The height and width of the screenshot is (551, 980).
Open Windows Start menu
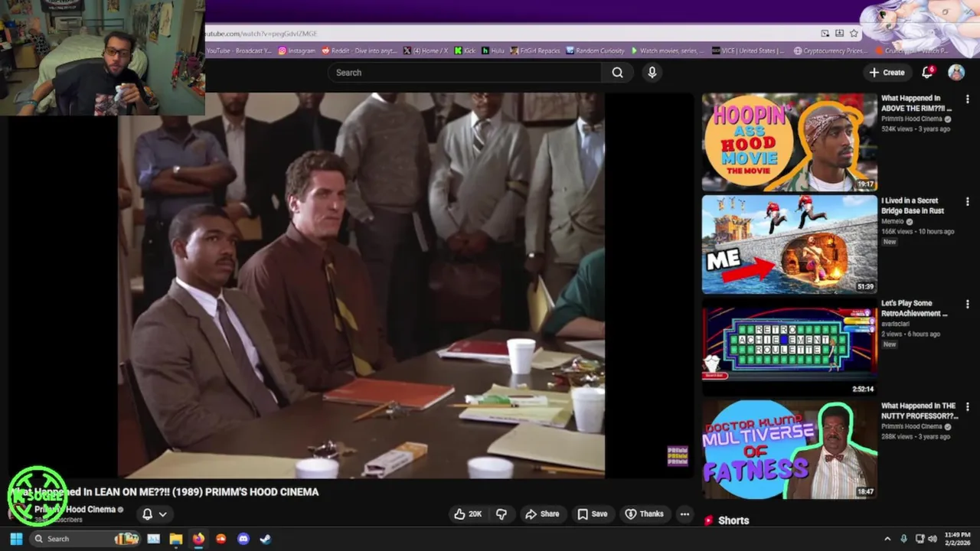[x=16, y=539]
